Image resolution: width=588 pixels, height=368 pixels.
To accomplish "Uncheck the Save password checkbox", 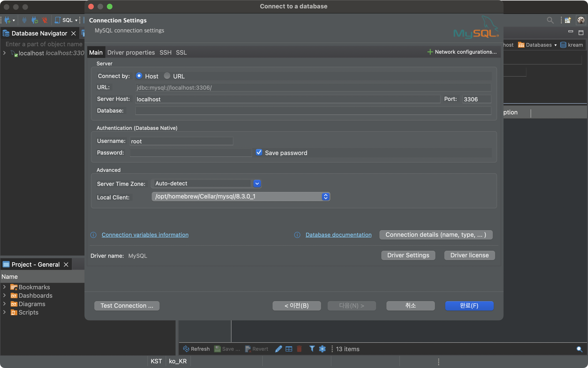I will tap(259, 153).
